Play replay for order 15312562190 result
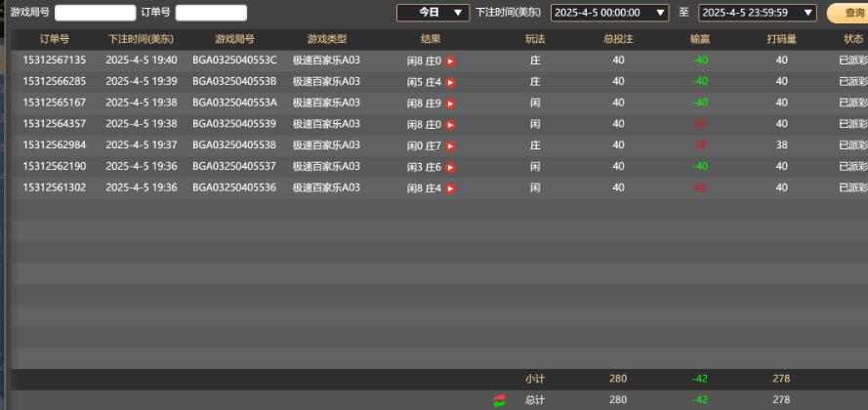The width and height of the screenshot is (868, 410). click(450, 167)
